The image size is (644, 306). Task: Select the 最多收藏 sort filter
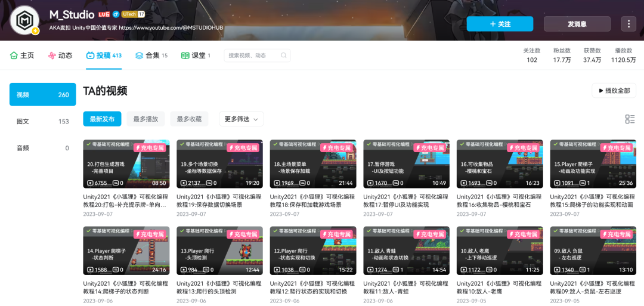189,119
